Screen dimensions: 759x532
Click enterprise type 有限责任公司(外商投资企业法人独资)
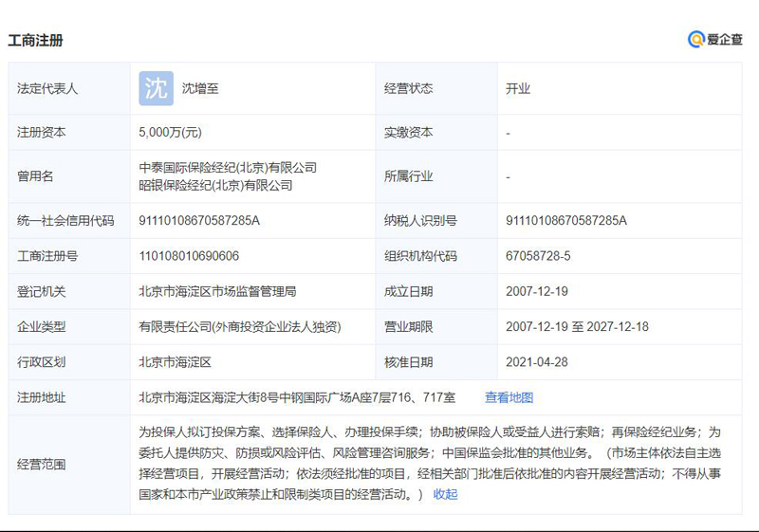pyautogui.click(x=240, y=327)
